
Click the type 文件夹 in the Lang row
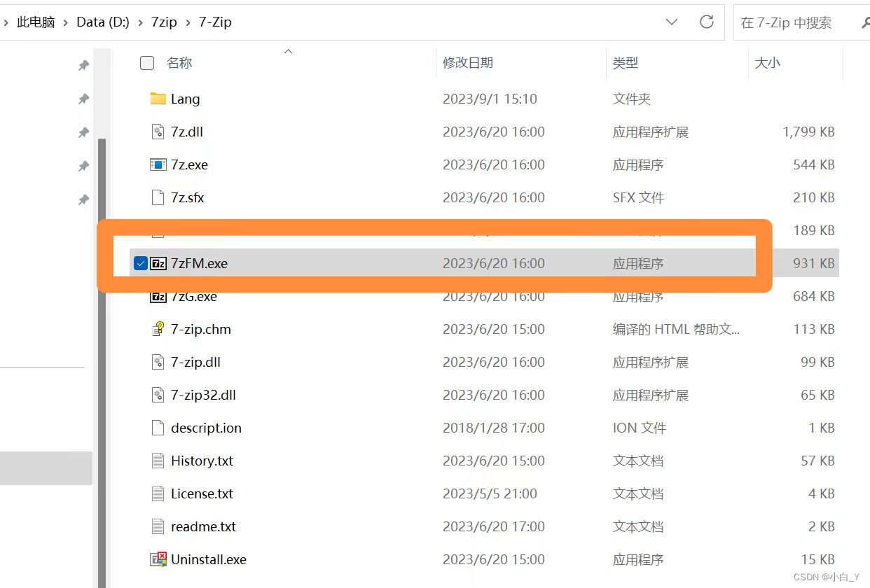click(x=632, y=99)
